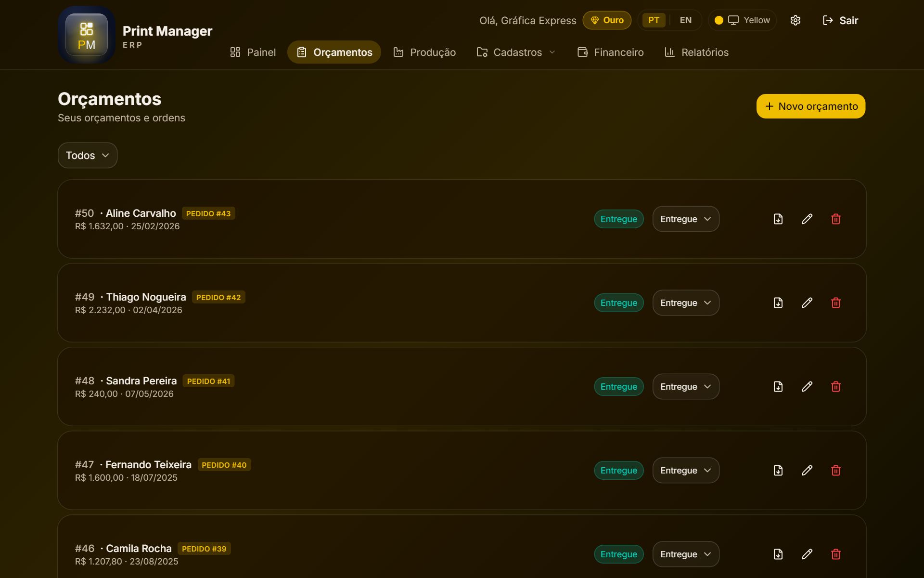924x578 pixels.
Task: Log out with Sair
Action: tap(840, 20)
